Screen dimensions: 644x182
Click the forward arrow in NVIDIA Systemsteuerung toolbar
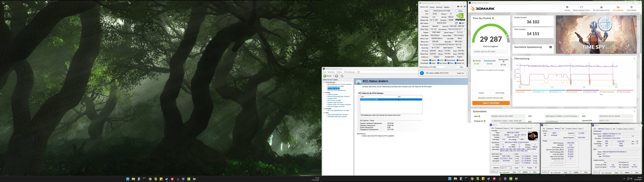pos(336,76)
